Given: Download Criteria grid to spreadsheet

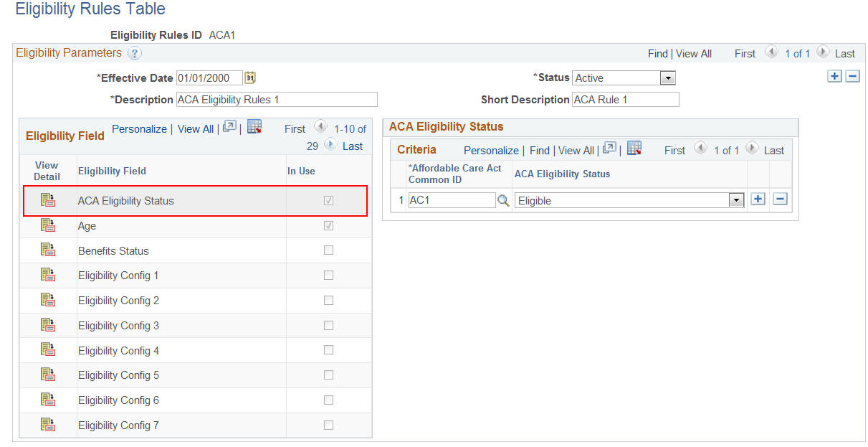Looking at the screenshot, I should point(634,149).
